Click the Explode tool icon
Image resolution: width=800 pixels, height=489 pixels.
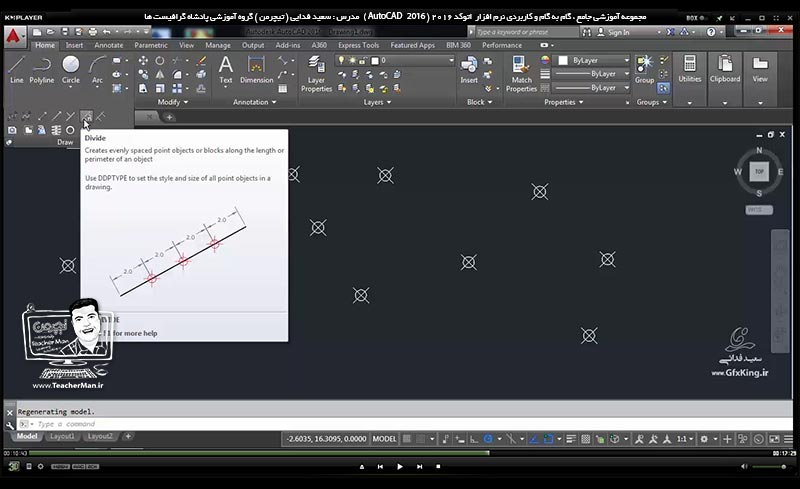pos(202,75)
